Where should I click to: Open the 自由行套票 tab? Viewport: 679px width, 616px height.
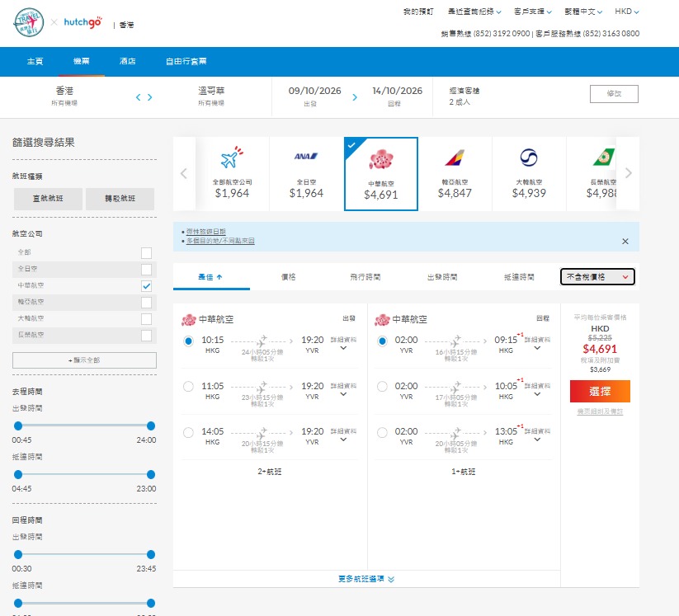(186, 62)
